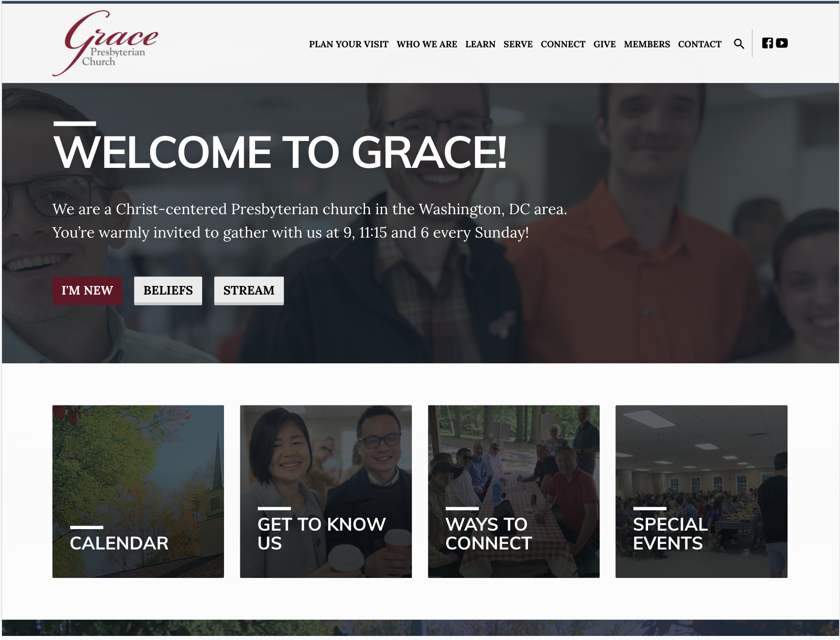Select the Serve menu item
Screen dimensions: 840x640
pos(518,44)
